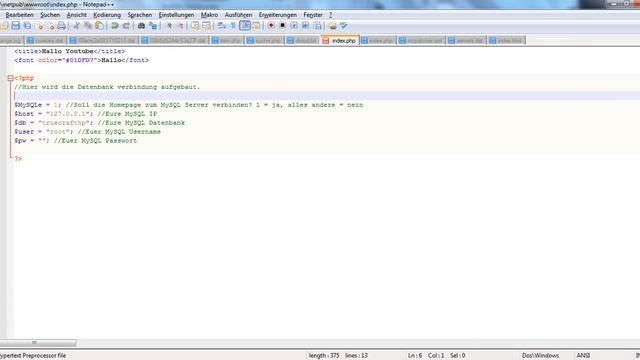
Task: Play back the recorded macro
Action: 294,26
